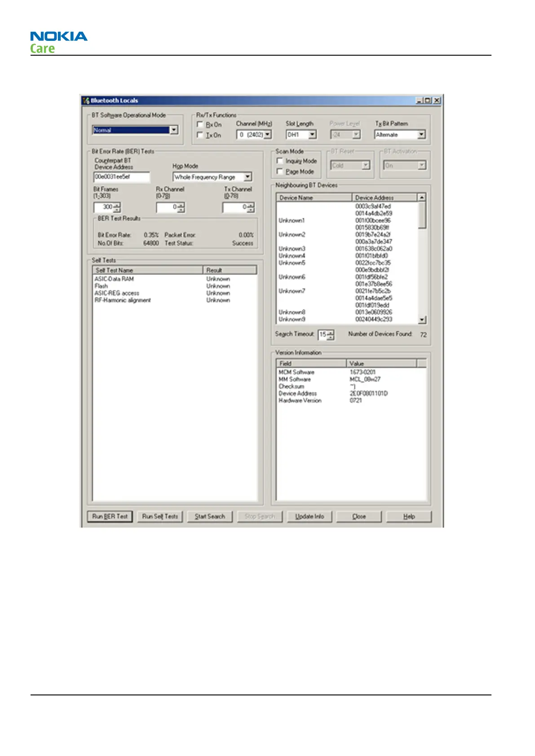The width and height of the screenshot is (535, 756).
Task: Enable the Tx On checkbox
Action: (200, 135)
